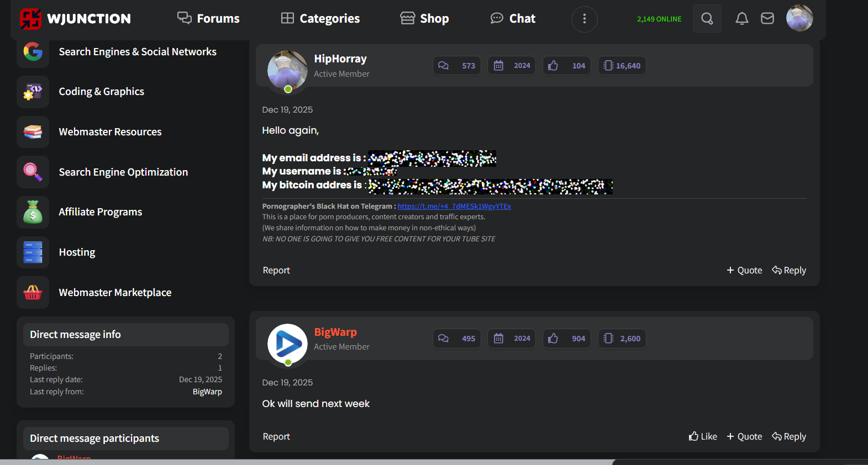This screenshot has height=465, width=868.
Task: Report HipHorray's message
Action: 276,270
